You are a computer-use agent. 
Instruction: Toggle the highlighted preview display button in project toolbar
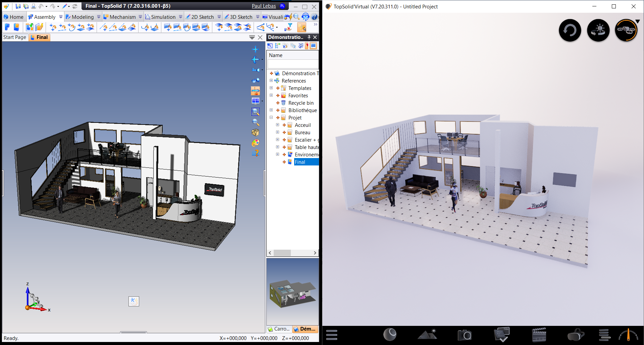313,46
